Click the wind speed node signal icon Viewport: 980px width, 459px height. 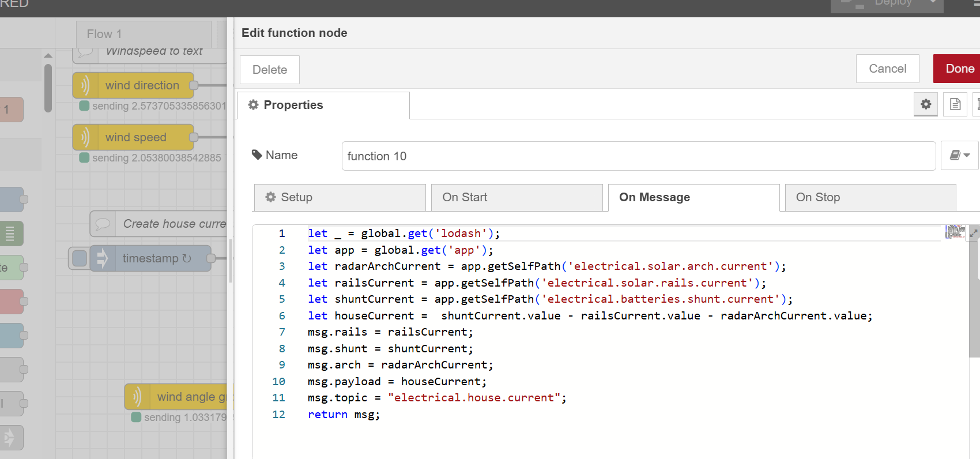85,137
